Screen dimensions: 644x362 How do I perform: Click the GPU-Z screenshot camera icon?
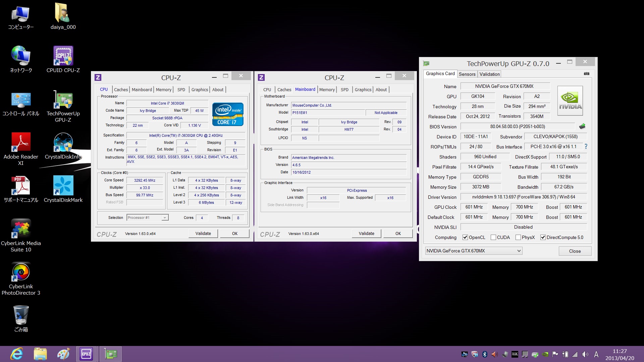click(x=586, y=74)
